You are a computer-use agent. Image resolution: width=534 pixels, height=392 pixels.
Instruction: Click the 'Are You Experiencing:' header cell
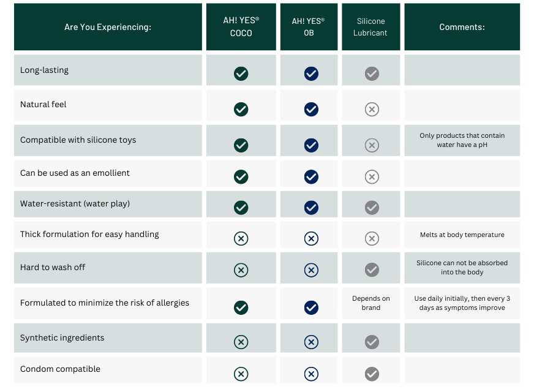pos(108,27)
